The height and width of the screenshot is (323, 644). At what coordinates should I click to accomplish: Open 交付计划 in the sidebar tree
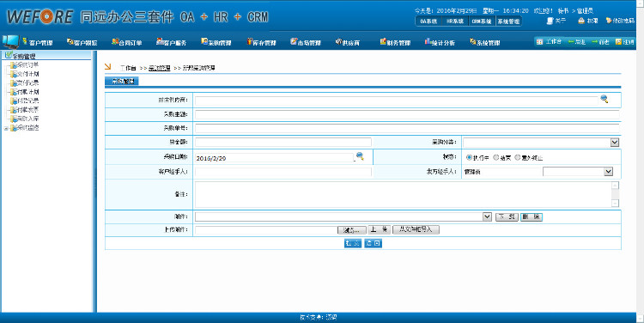pos(27,74)
